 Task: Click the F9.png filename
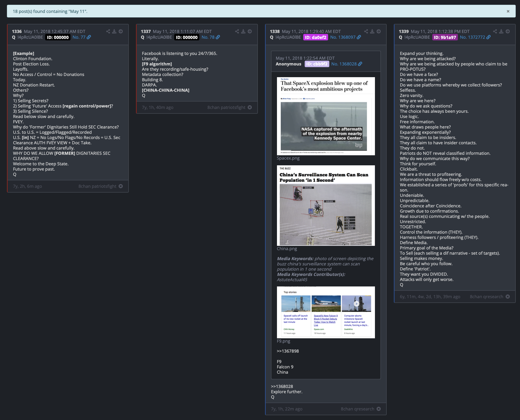(283, 341)
